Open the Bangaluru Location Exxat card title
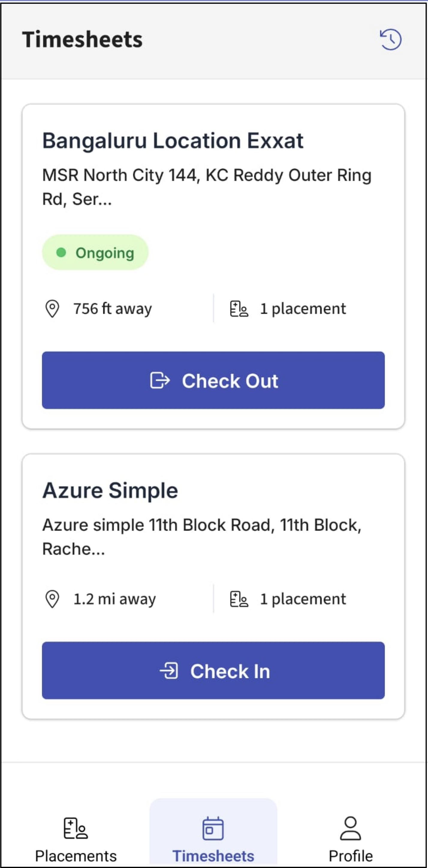This screenshot has width=428, height=868. [173, 140]
